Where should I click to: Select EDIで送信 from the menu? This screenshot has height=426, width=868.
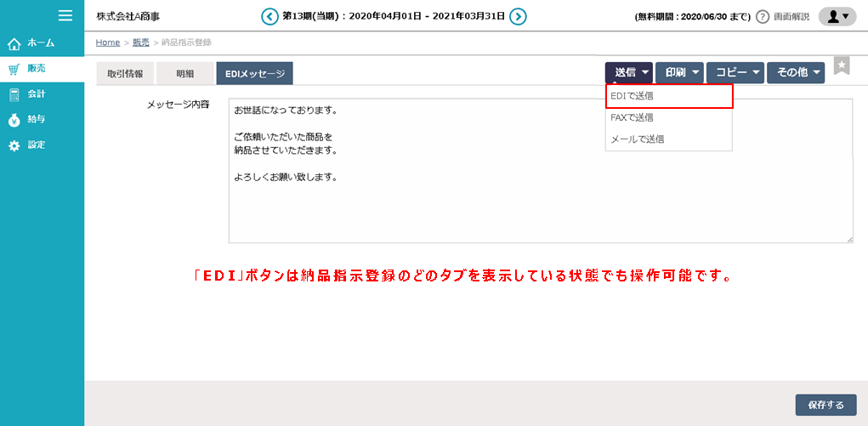tap(668, 96)
